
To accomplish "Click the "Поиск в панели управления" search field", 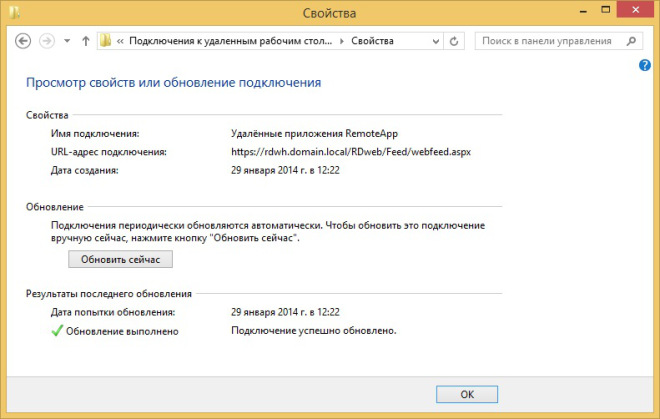I will click(x=548, y=42).
